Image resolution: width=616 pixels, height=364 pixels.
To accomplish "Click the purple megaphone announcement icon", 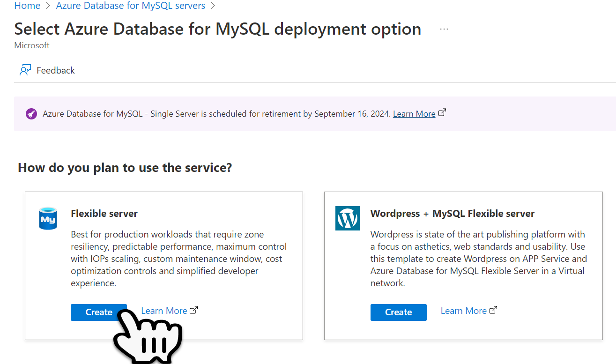I will pos(31,113).
